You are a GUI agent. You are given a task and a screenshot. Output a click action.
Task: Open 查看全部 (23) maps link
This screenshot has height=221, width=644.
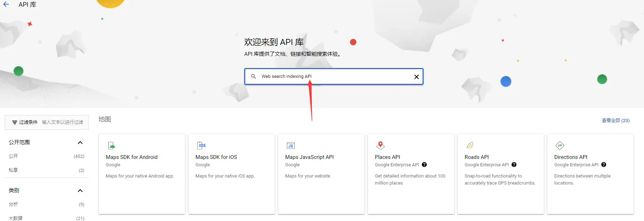coord(616,120)
